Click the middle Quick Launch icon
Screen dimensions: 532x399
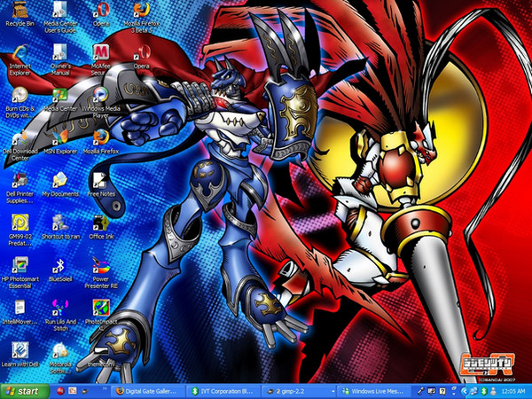[x=73, y=392]
